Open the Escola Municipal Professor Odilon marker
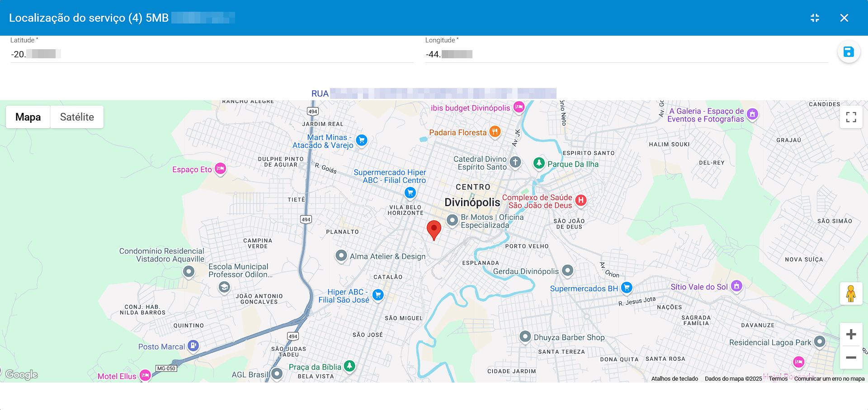Screen dimensions: 868x410 224,287
